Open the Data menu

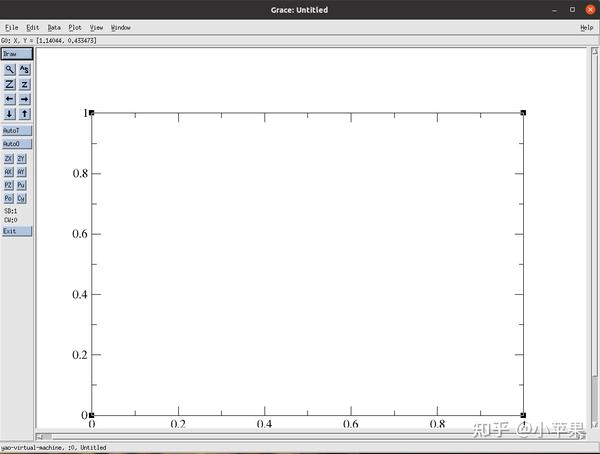pyautogui.click(x=54, y=28)
